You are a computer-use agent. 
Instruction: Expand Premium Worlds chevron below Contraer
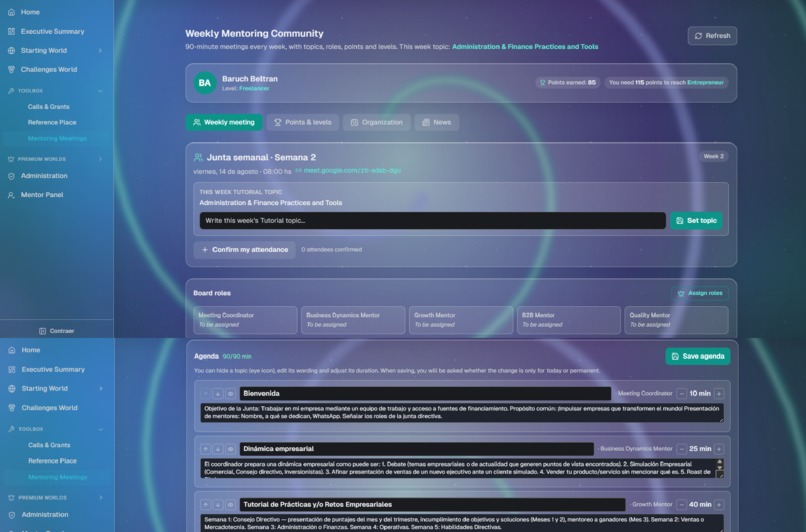[101, 498]
